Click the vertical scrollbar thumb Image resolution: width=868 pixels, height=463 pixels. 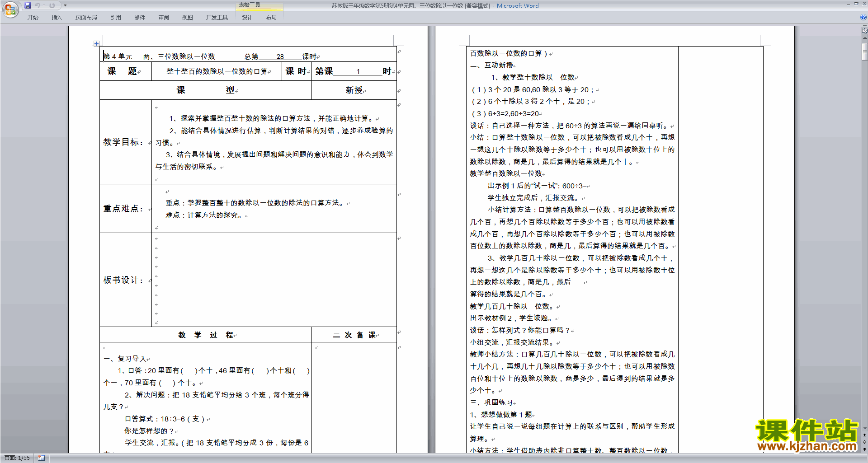click(x=864, y=51)
